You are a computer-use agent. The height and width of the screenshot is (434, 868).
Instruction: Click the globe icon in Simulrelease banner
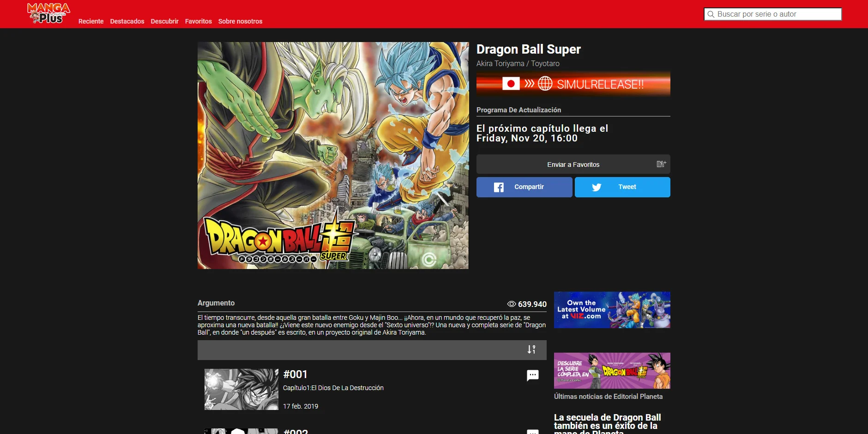click(x=545, y=84)
